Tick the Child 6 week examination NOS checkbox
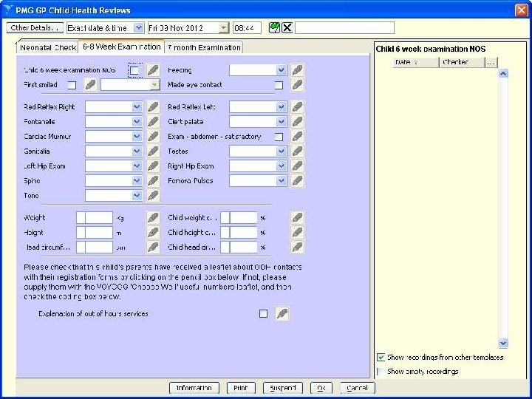The width and height of the screenshot is (532, 399). tap(134, 71)
